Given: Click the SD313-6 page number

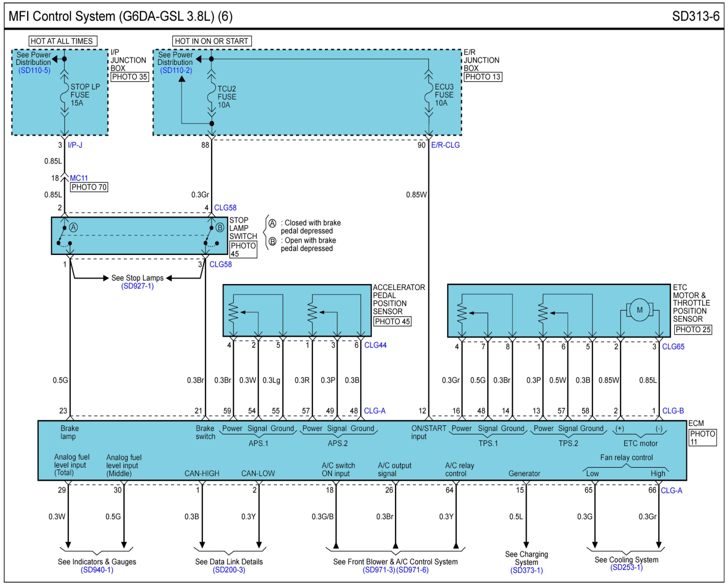Looking at the screenshot, I should click(696, 16).
